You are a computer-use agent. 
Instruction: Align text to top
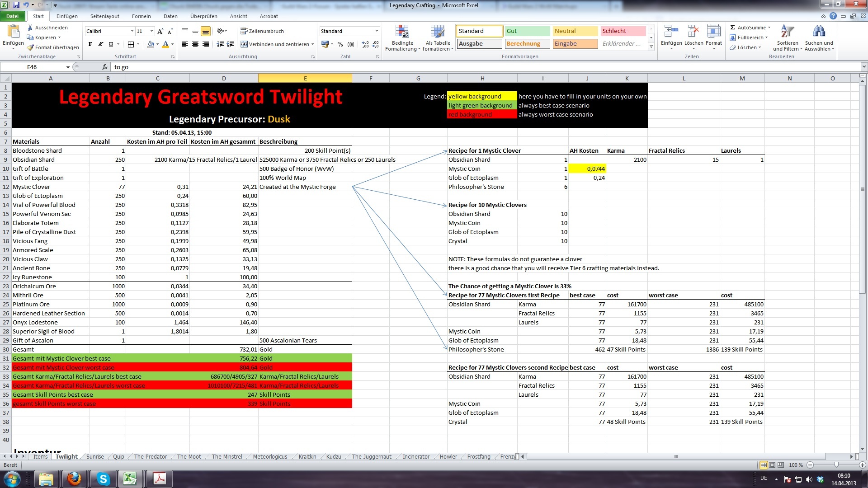185,31
